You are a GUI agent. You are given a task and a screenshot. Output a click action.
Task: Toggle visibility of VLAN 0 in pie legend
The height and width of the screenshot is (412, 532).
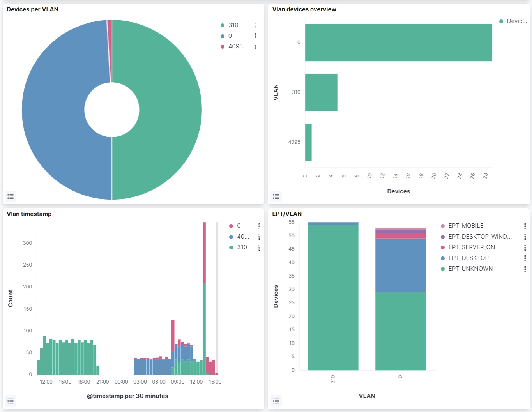(x=230, y=36)
